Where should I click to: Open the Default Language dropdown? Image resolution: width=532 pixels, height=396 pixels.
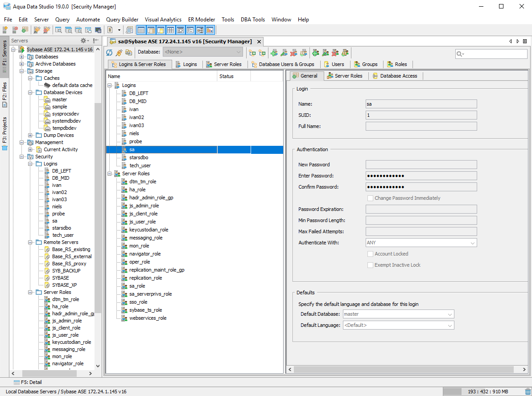point(398,326)
